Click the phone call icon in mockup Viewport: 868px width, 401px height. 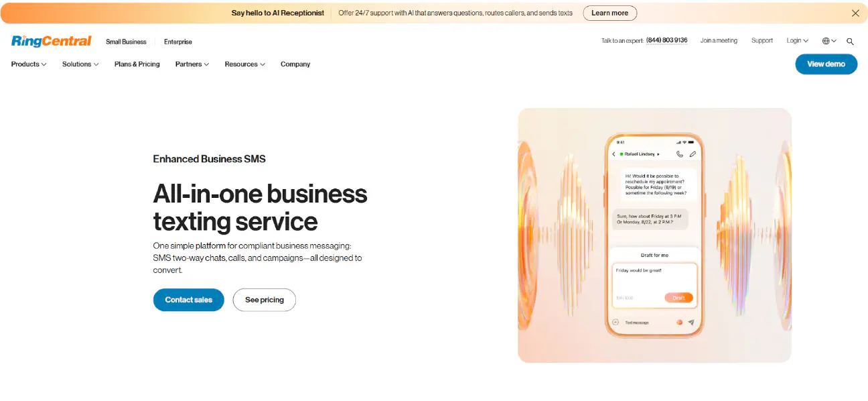[x=680, y=154]
